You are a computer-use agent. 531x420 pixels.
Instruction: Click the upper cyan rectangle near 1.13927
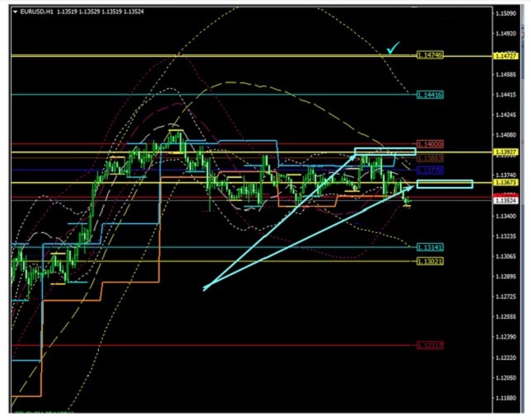384,152
